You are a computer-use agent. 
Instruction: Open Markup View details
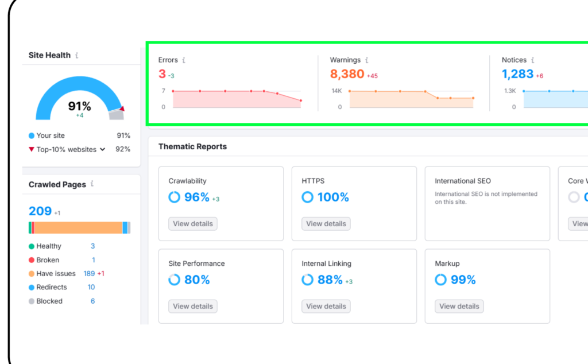[459, 306]
